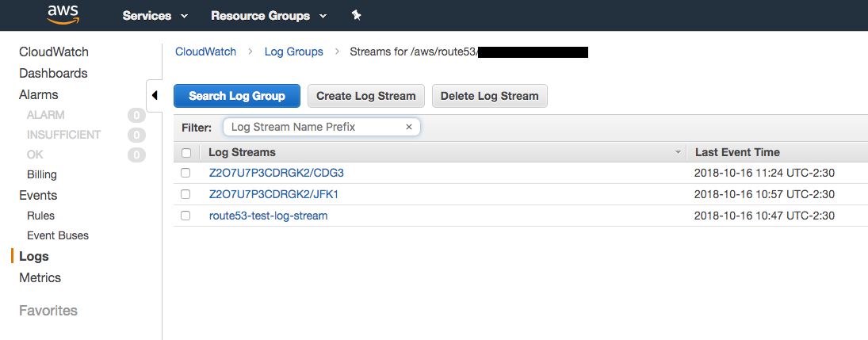The image size is (868, 340).
Task: Click the 10:47 UTC-2:30 event time
Action: tap(764, 216)
